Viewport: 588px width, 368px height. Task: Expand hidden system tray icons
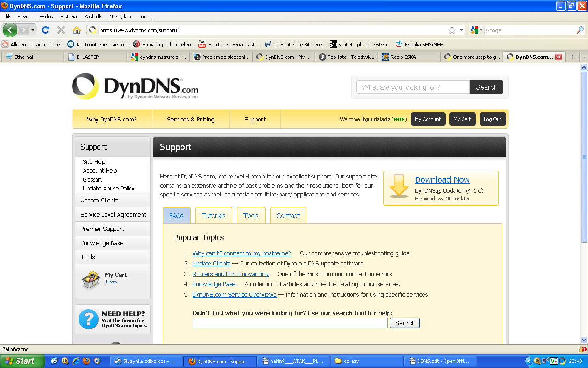click(529, 361)
